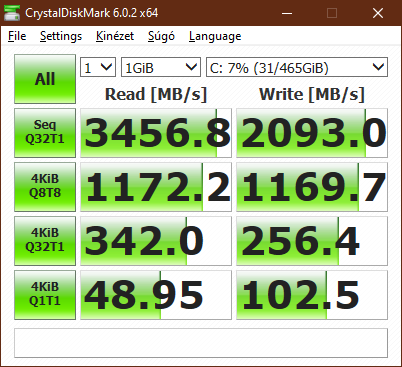The width and height of the screenshot is (402, 367).
Task: Click the 4KiB Q8T8 read result 1172.2
Action: click(156, 187)
